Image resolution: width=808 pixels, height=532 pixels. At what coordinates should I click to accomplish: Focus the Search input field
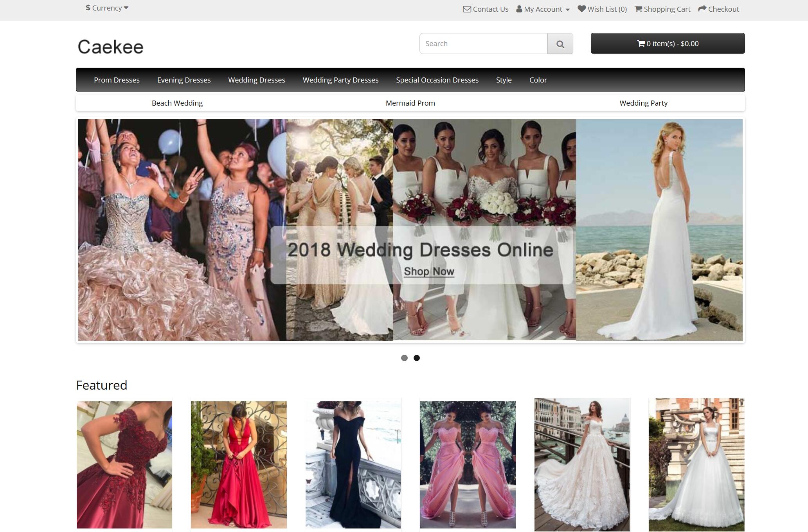click(x=483, y=43)
